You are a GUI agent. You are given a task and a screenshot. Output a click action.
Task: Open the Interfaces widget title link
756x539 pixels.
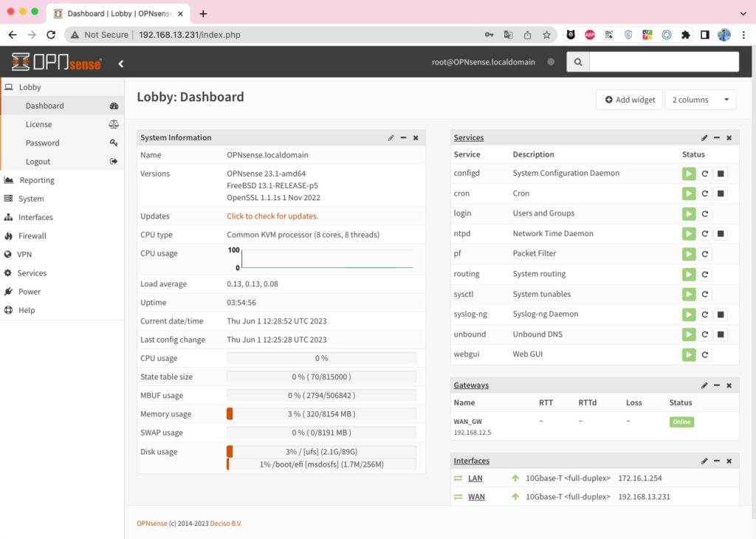coord(472,461)
